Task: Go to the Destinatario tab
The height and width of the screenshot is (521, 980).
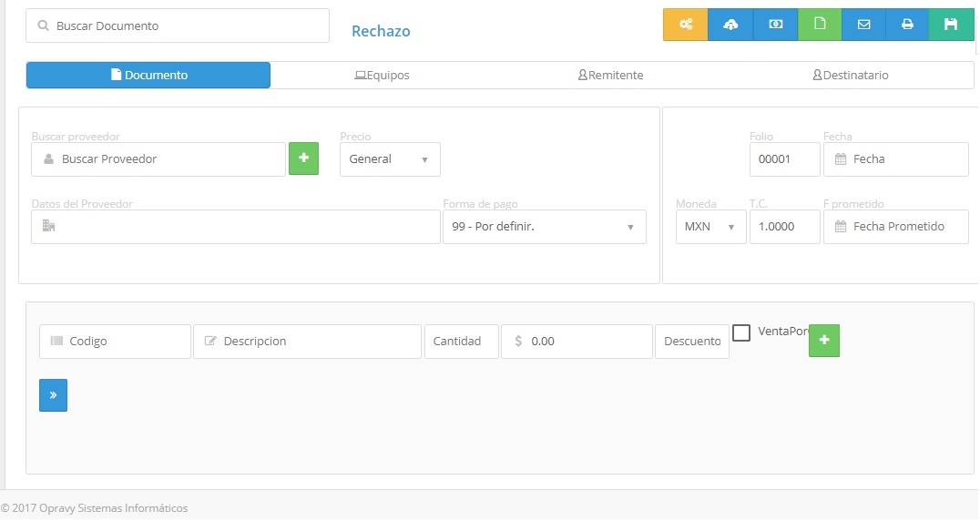Action: coord(850,76)
